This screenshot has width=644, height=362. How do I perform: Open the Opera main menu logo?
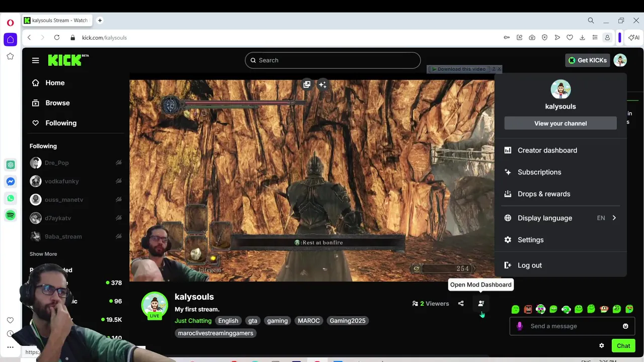pyautogui.click(x=10, y=23)
